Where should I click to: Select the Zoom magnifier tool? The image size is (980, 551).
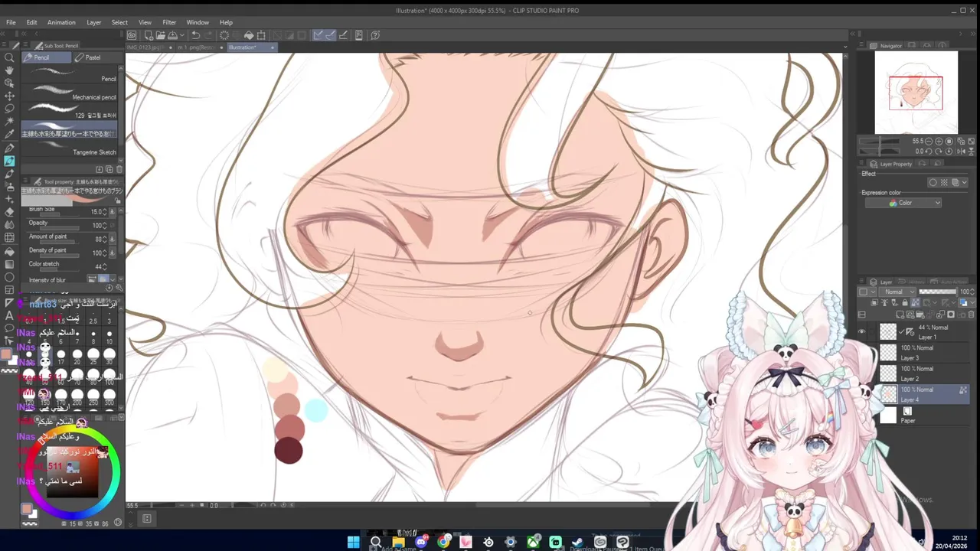[9, 57]
